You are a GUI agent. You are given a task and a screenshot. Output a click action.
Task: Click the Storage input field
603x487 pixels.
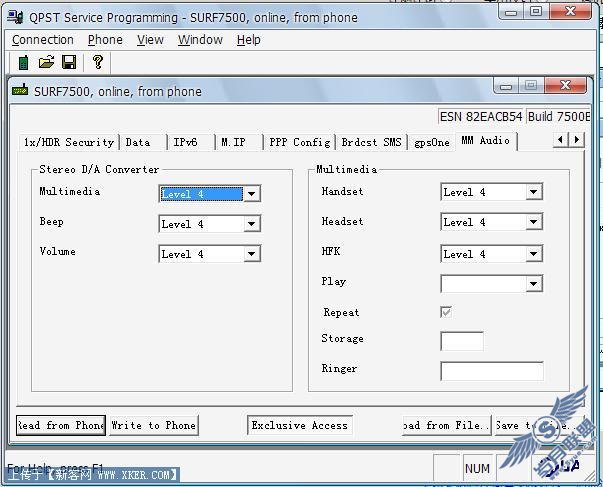point(462,341)
